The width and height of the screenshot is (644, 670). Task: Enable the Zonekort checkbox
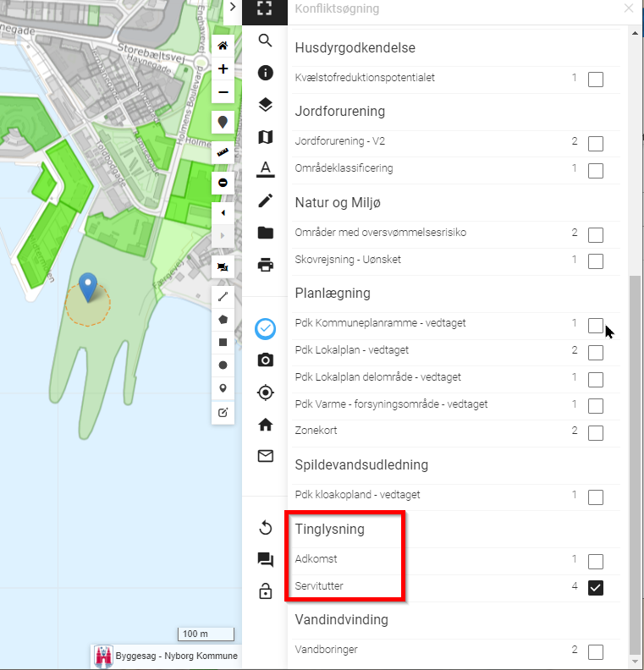596,433
